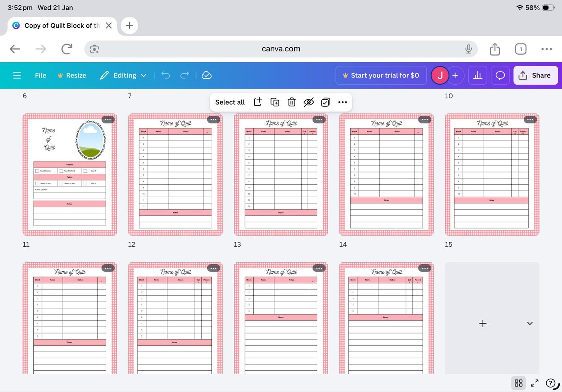Open more options for page 11
This screenshot has height=392, width=562.
pyautogui.click(x=108, y=268)
